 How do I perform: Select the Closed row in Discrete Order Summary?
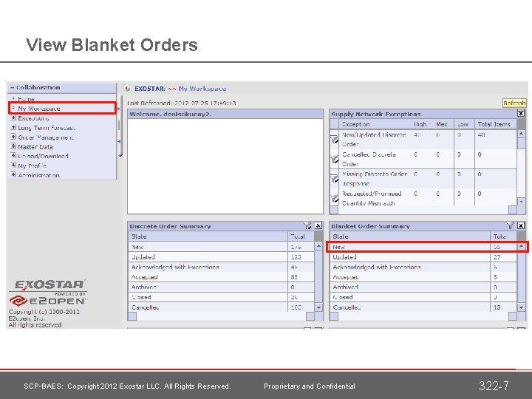(221, 297)
